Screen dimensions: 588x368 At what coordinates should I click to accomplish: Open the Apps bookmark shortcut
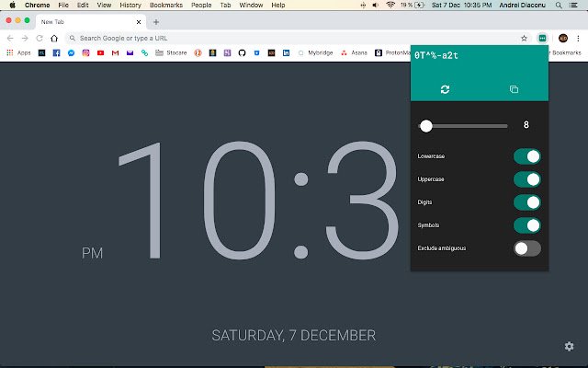(x=18, y=53)
